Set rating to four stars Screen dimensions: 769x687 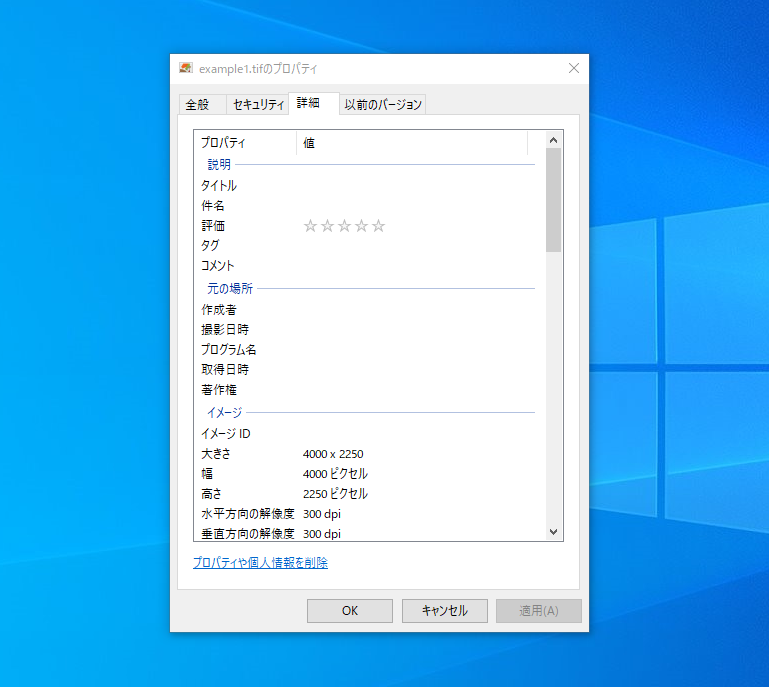tap(361, 226)
